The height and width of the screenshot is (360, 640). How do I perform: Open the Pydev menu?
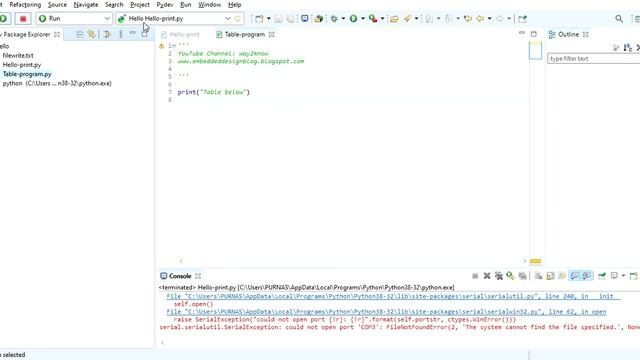point(165,4)
